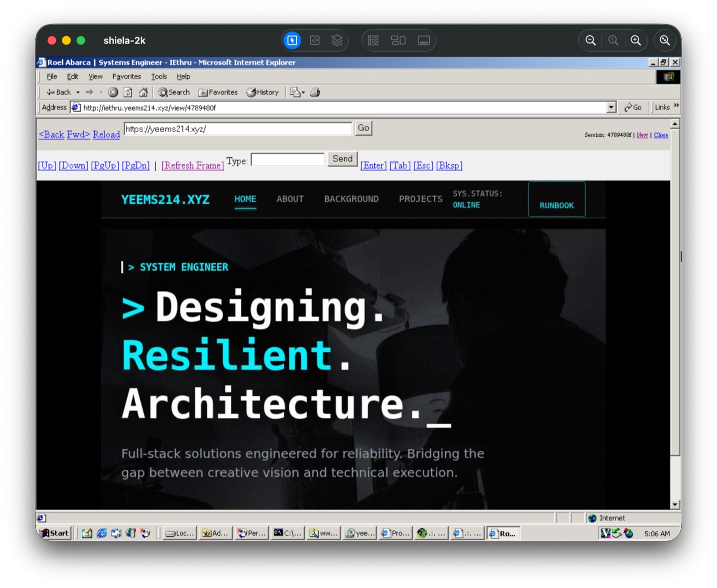Click the vertical scrollbar up arrow
Image resolution: width=717 pixels, height=588 pixels.
[675, 124]
